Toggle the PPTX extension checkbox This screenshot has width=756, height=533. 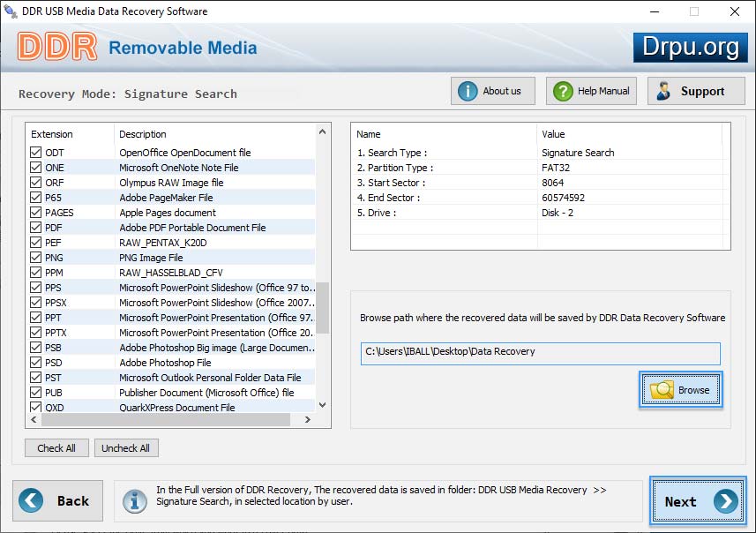click(x=35, y=333)
